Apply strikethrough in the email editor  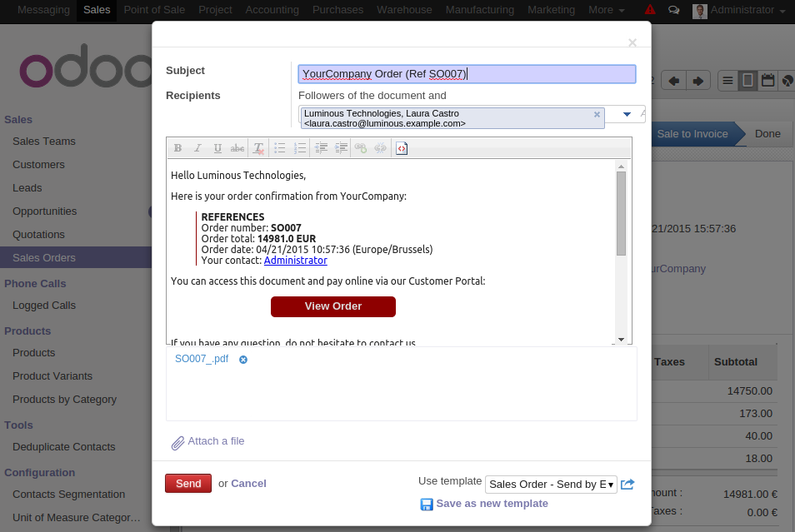coord(237,148)
